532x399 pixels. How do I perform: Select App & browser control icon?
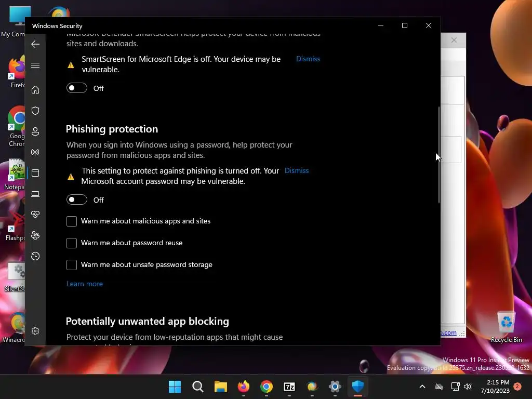pos(35,173)
